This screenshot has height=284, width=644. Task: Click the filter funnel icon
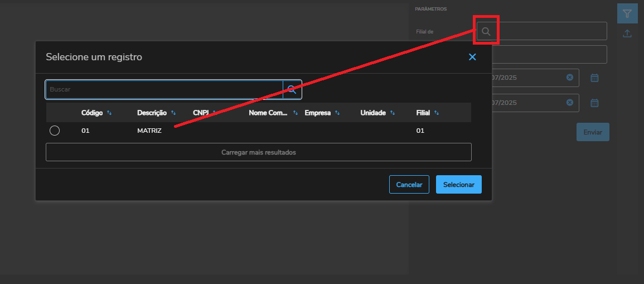tap(627, 13)
